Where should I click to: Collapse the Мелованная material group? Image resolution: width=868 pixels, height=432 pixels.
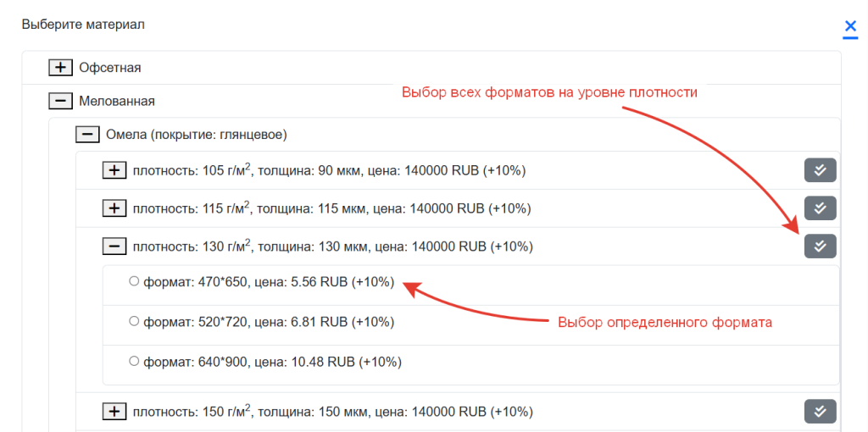[60, 101]
